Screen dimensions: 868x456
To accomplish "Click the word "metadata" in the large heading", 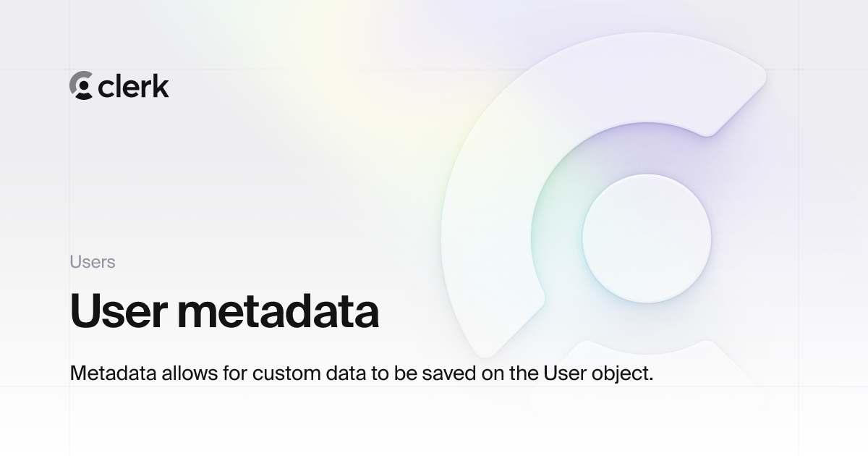I will 278,311.
